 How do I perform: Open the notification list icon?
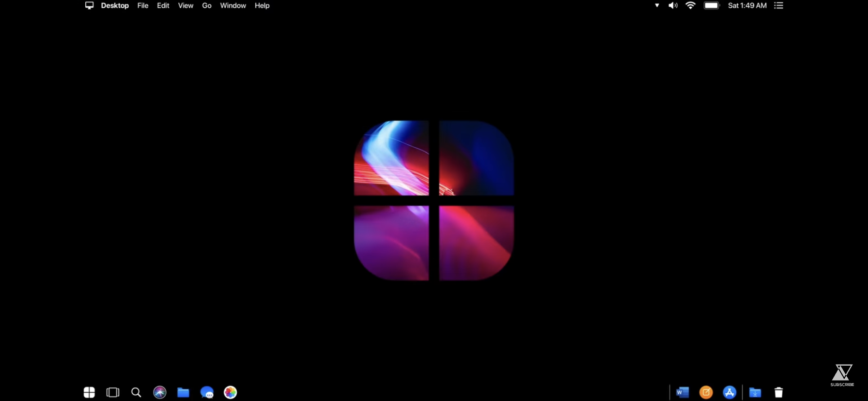[778, 5]
